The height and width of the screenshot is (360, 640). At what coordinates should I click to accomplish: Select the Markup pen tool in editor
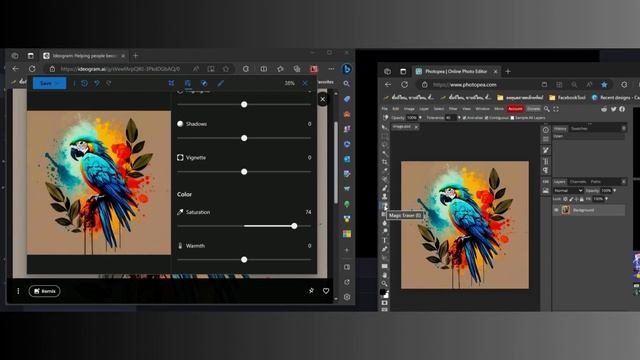(x=220, y=83)
